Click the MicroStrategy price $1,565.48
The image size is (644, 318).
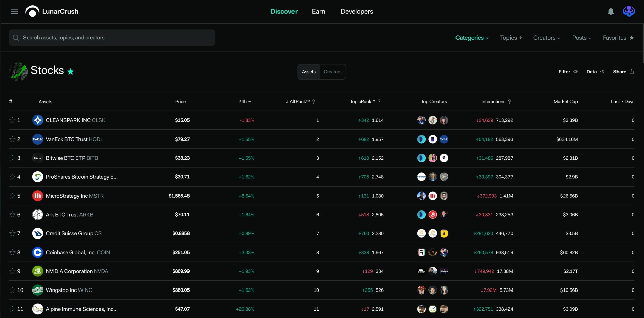pos(179,196)
